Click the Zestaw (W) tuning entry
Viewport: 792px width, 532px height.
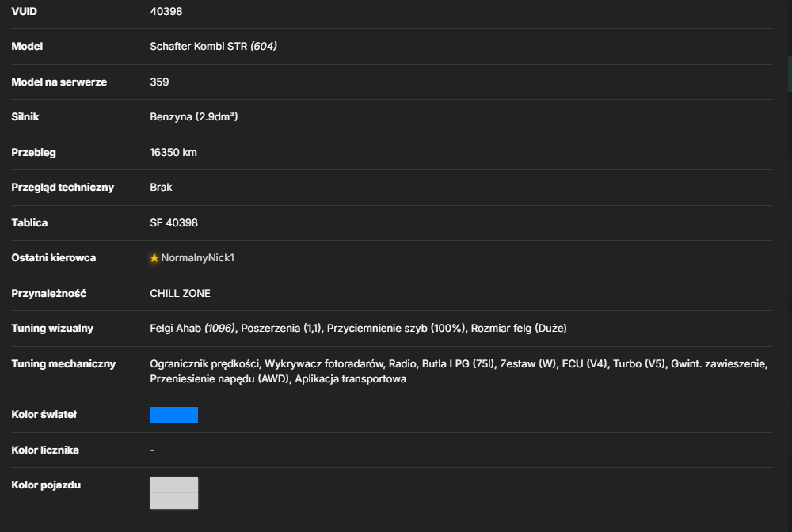(527, 364)
